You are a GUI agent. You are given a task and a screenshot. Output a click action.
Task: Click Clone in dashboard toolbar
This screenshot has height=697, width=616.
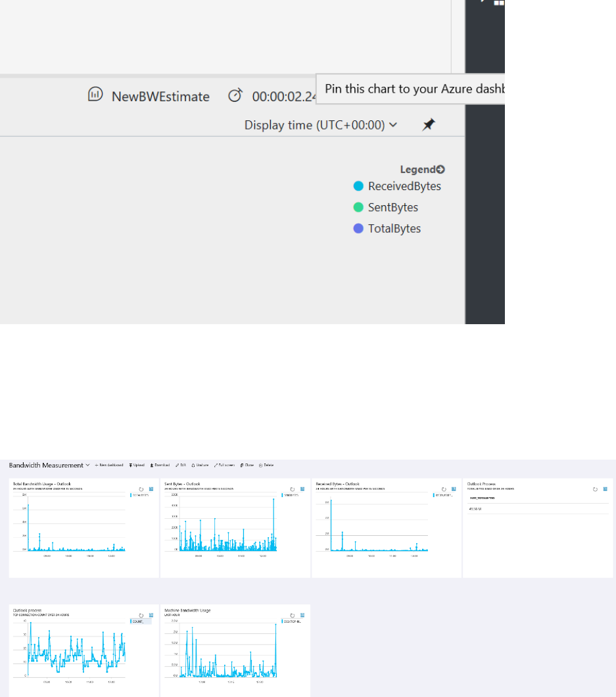tap(247, 465)
